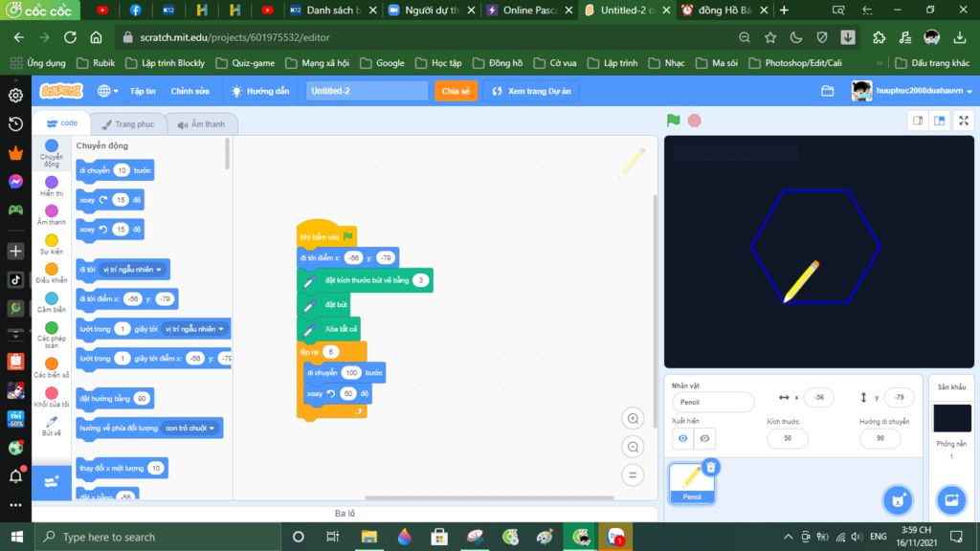Click the đặt hướng bằng 90 palette block

[115, 399]
